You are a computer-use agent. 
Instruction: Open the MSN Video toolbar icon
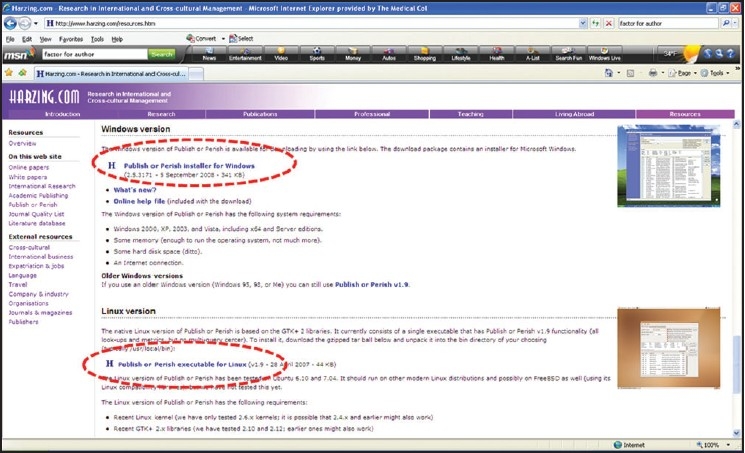click(281, 54)
